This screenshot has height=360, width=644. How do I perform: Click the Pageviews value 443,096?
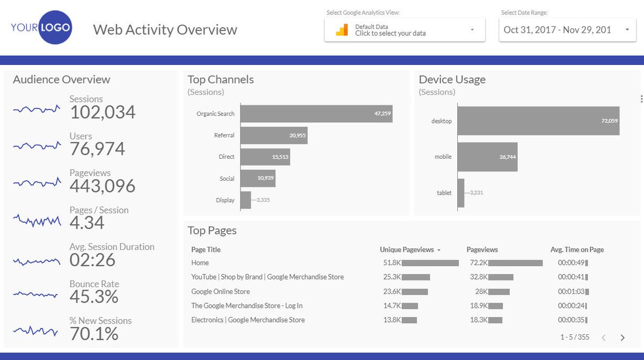(x=103, y=186)
